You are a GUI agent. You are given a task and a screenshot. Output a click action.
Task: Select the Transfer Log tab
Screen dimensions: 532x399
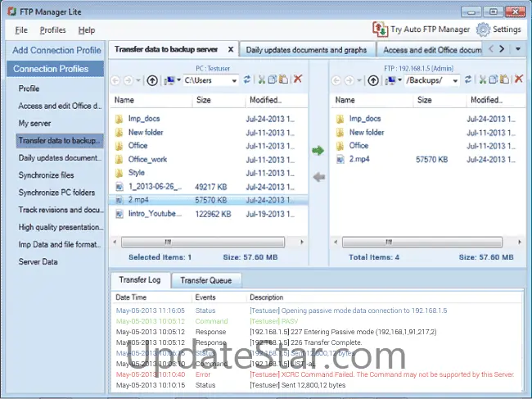pos(140,280)
